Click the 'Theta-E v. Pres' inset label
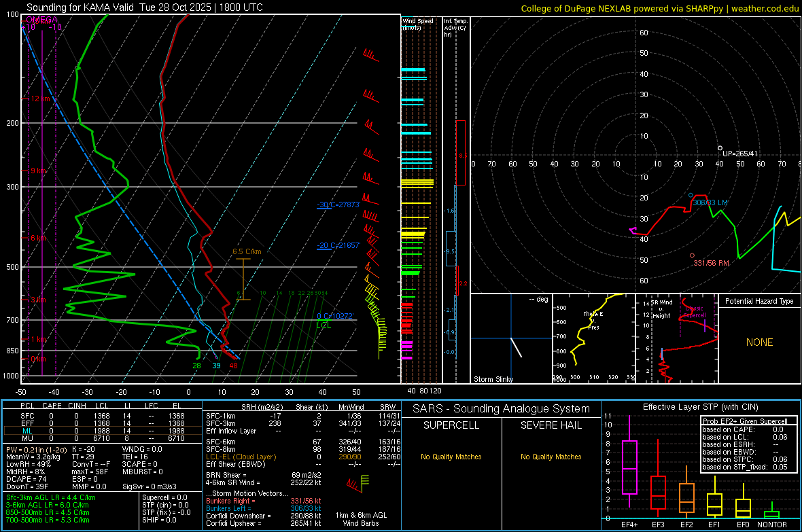The image size is (802, 532). pyautogui.click(x=593, y=321)
